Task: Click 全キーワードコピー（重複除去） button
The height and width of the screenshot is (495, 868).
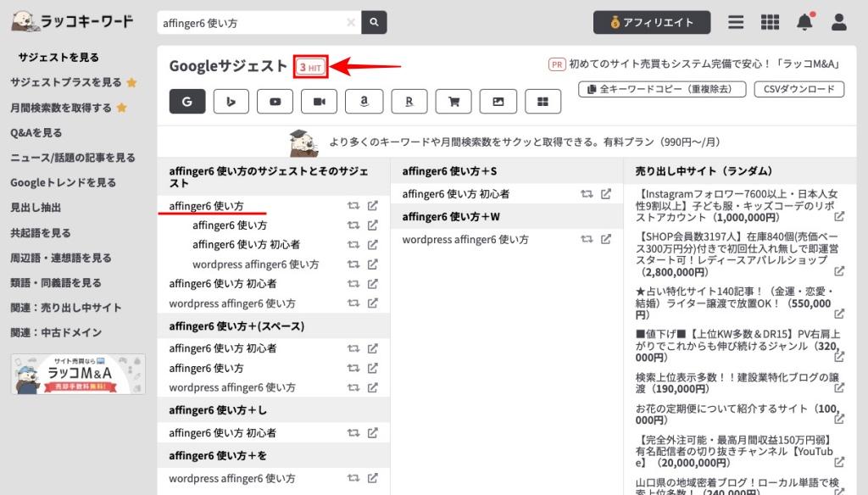Action: point(662,89)
